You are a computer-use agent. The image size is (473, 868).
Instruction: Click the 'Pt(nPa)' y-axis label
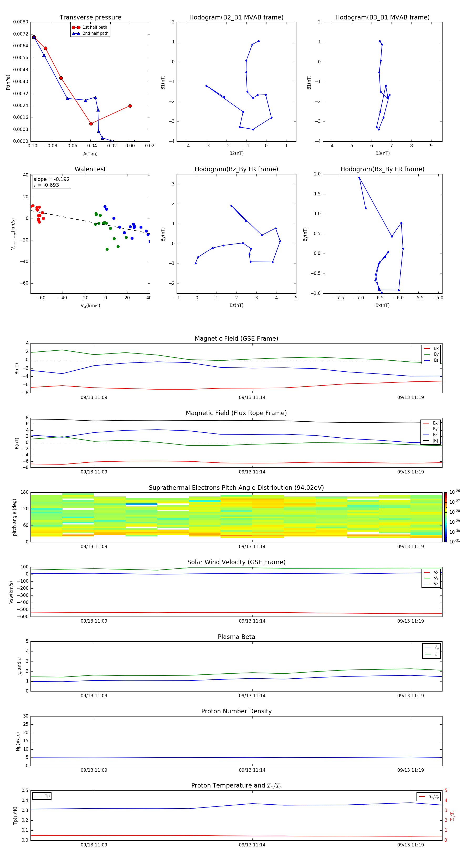point(8,82)
